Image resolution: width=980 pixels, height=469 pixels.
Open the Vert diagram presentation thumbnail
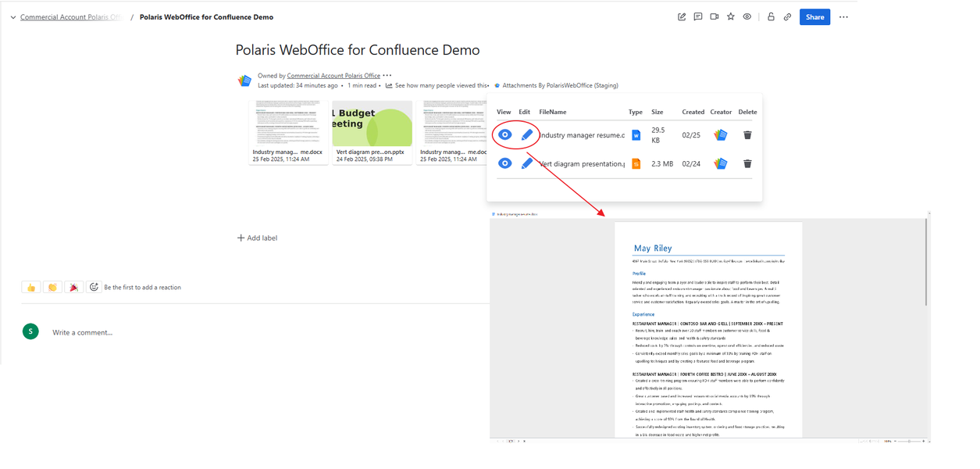(x=372, y=132)
